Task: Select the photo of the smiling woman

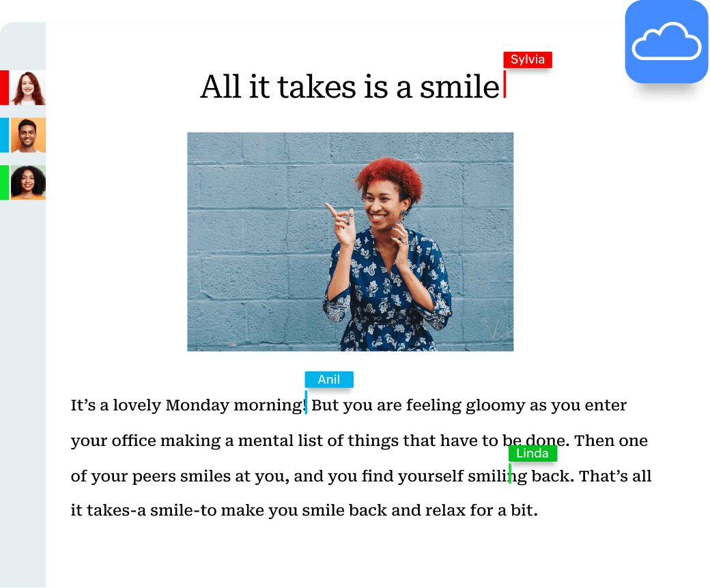Action: [x=350, y=242]
